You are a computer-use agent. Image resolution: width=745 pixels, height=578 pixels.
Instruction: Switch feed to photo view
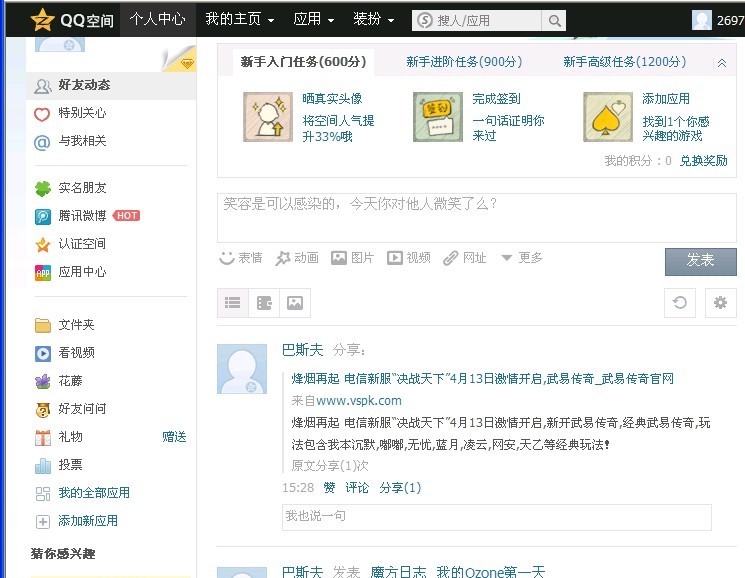coord(295,303)
